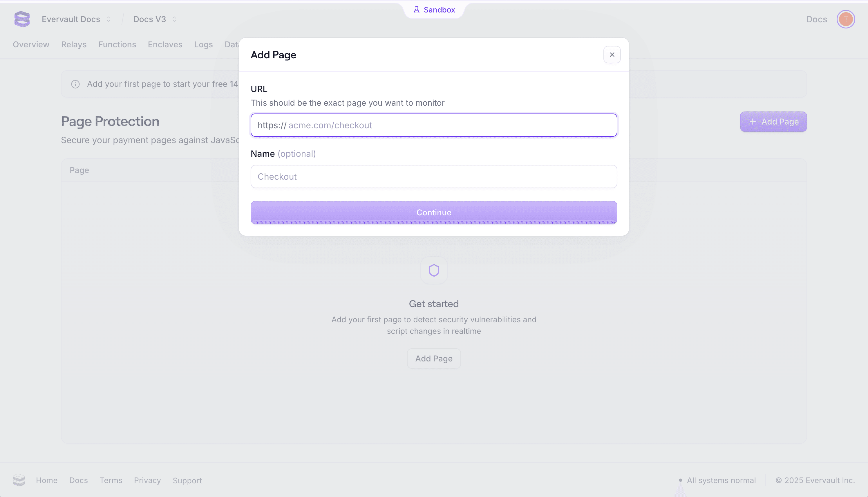Click the plus icon on Add Page button

pos(753,122)
